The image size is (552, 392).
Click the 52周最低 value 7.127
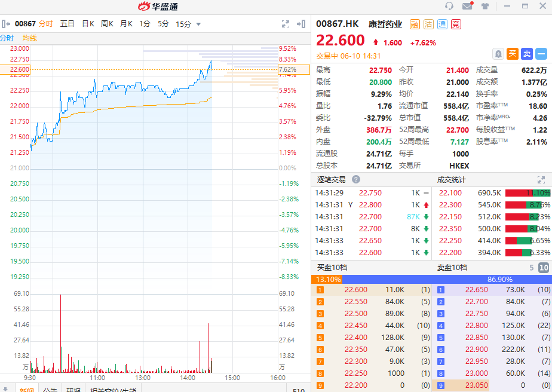459,142
